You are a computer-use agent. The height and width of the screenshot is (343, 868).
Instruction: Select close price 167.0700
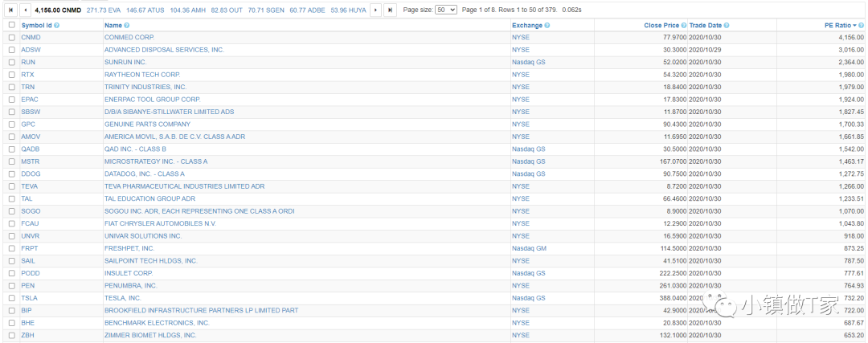click(674, 161)
